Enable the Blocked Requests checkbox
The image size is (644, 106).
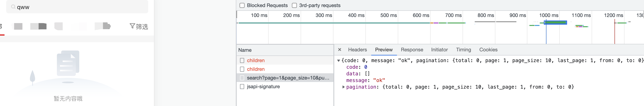(x=242, y=5)
